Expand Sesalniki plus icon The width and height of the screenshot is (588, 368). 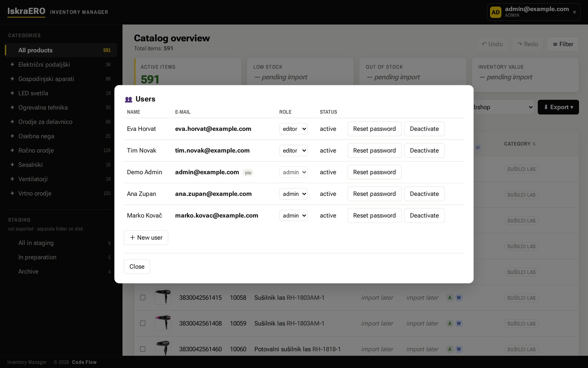tap(12, 165)
